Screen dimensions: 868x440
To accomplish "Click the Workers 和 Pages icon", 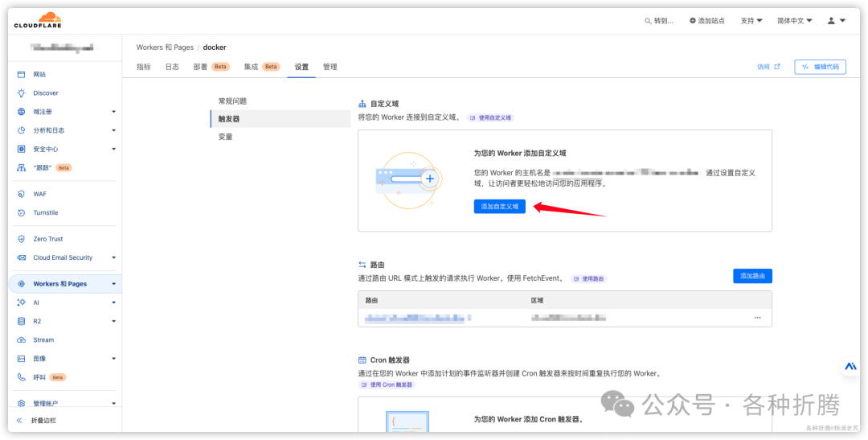I will click(22, 284).
